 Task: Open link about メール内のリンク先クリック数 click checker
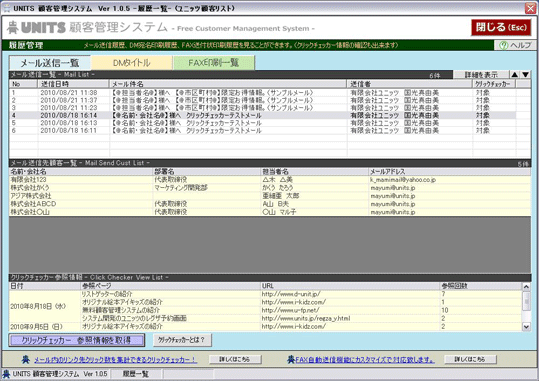(x=115, y=360)
